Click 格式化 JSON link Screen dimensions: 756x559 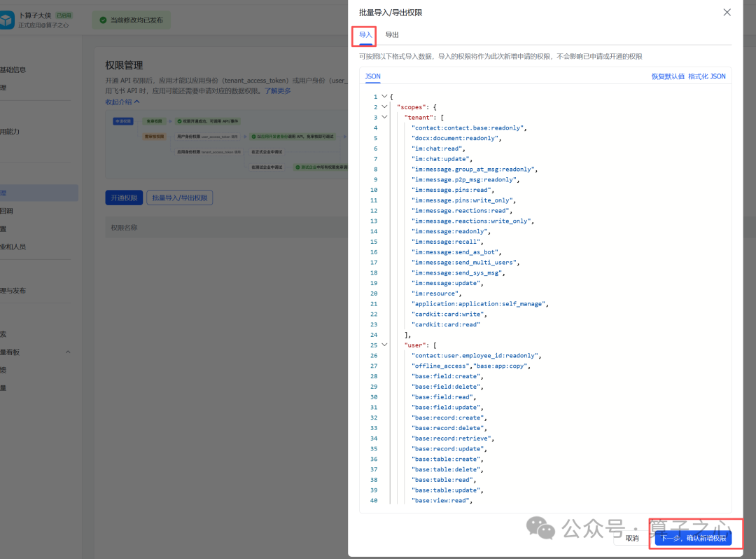(x=707, y=76)
